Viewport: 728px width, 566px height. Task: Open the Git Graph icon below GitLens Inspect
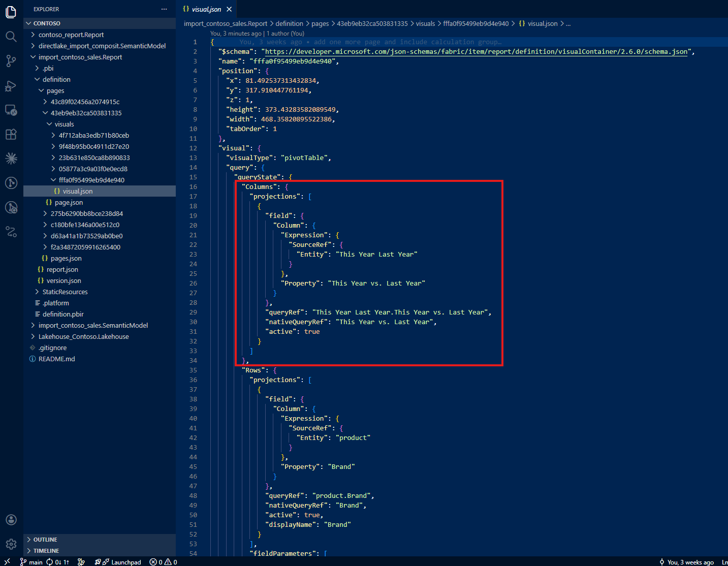(x=11, y=232)
